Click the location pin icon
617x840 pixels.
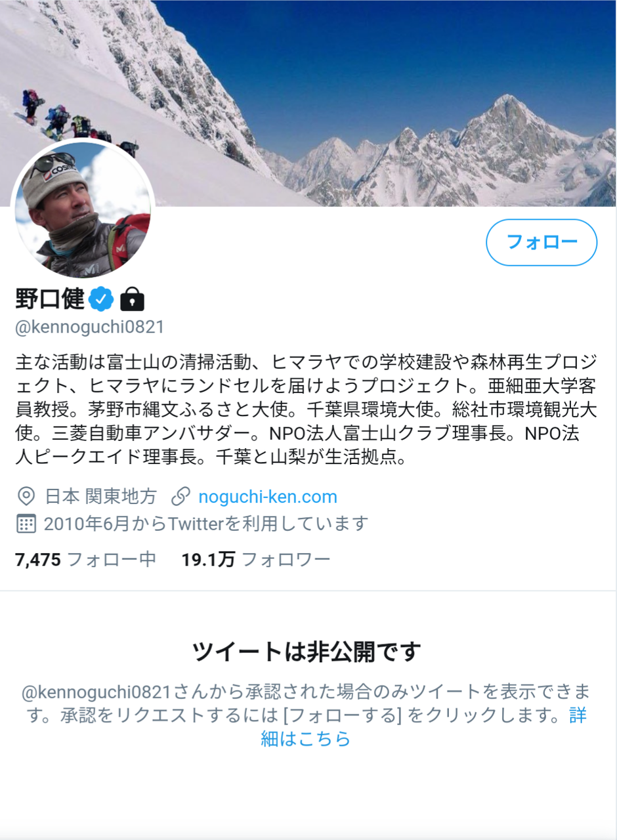coord(26,496)
